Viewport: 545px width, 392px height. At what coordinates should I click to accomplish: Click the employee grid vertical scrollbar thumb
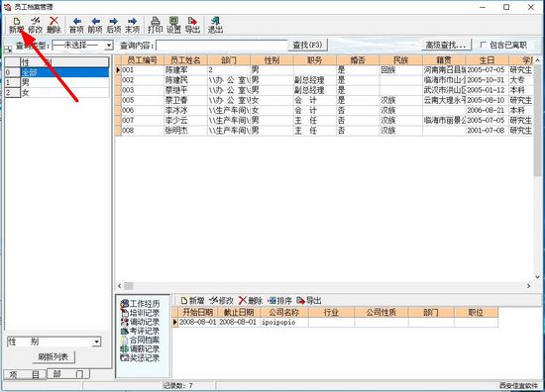(537, 120)
